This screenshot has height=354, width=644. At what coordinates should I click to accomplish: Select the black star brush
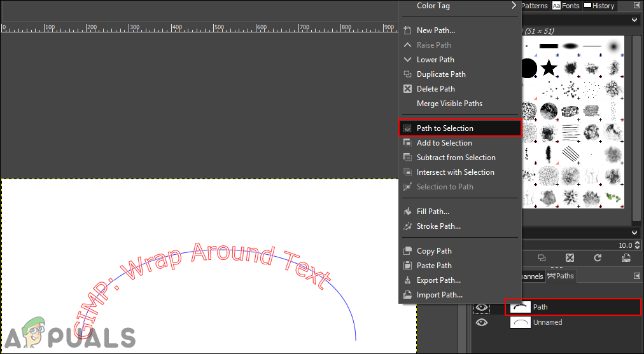[x=549, y=67]
